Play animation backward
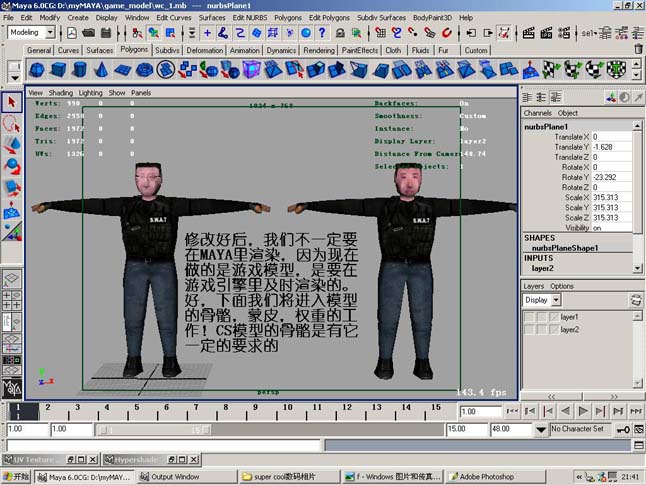 coord(565,411)
